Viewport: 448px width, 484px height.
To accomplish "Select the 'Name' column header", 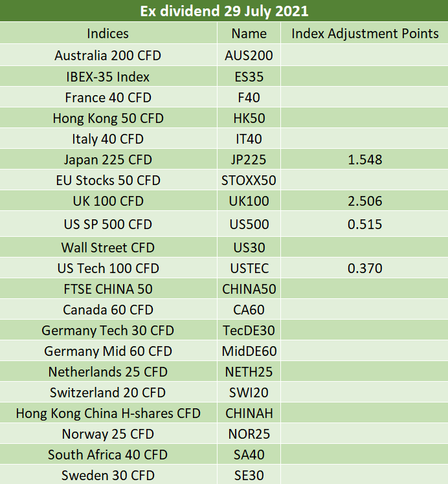I will tap(249, 34).
